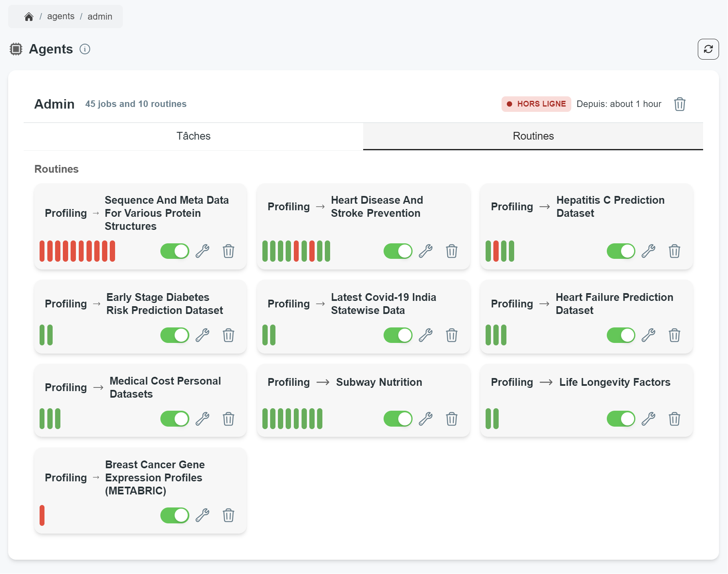This screenshot has height=574, width=728.
Task: Configure Life Longevity Factors wrench
Action: point(648,419)
